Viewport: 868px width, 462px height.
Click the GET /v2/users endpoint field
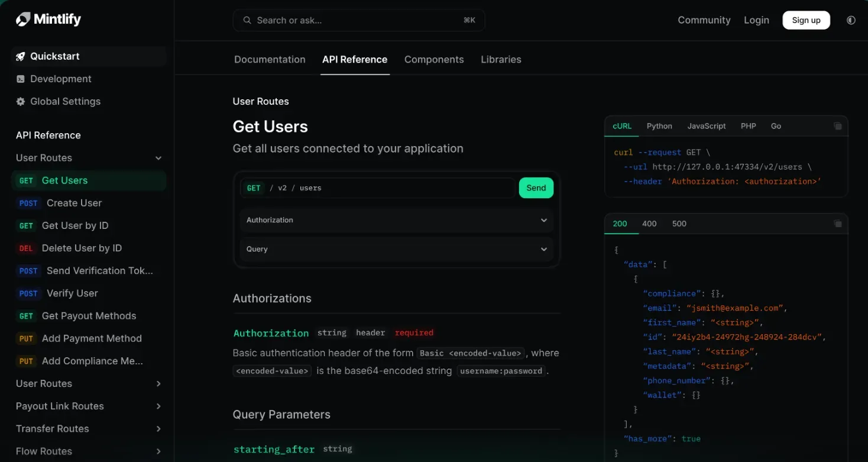378,188
